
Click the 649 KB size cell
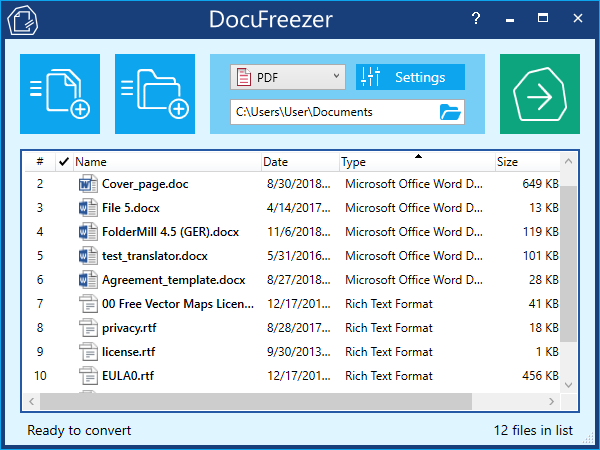tap(540, 184)
